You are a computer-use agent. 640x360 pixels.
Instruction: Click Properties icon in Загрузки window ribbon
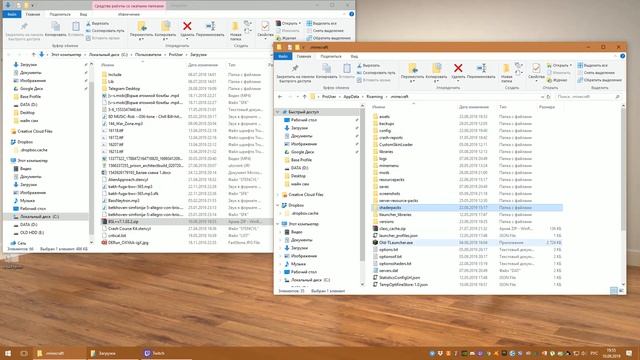pyautogui.click(x=265, y=26)
